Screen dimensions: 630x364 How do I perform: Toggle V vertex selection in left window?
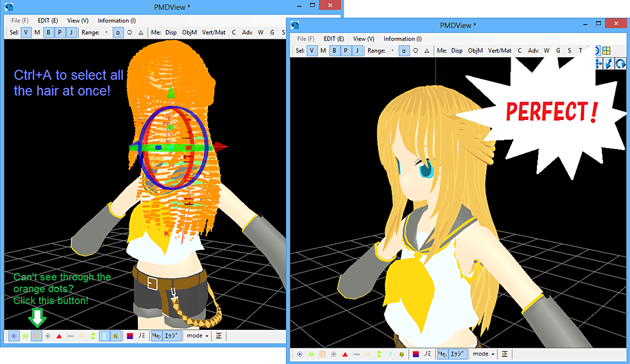click(26, 33)
